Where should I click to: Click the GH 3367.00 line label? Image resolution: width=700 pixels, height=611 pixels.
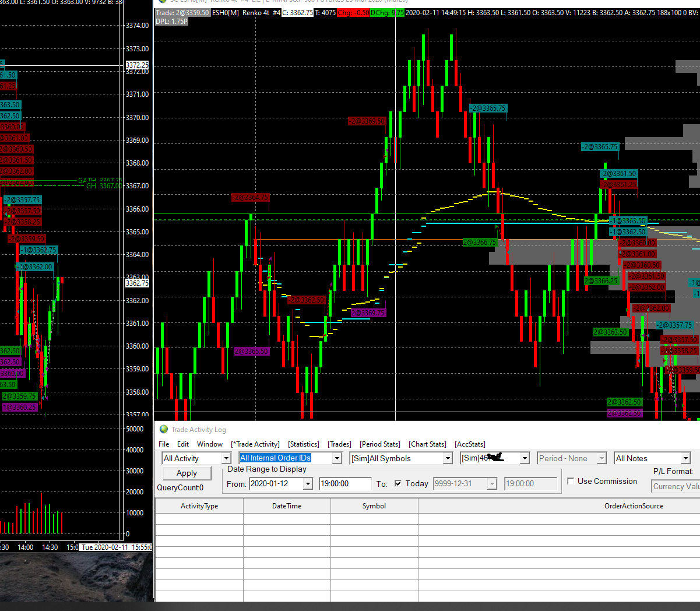105,186
